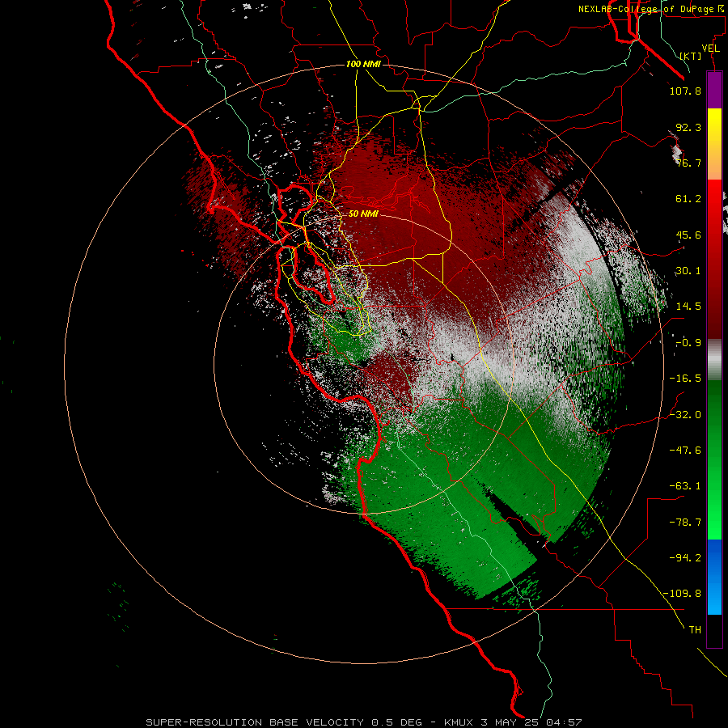728x728 pixels.
Task: Click the -109.8 scale value
Action: (x=682, y=594)
